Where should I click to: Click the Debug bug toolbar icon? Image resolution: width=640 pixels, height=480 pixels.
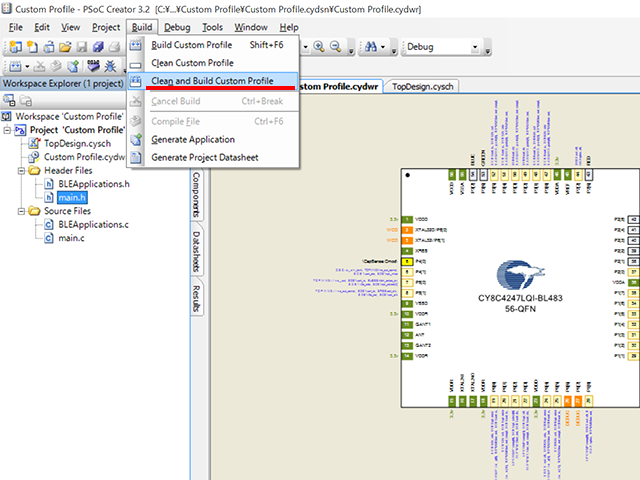[110, 66]
